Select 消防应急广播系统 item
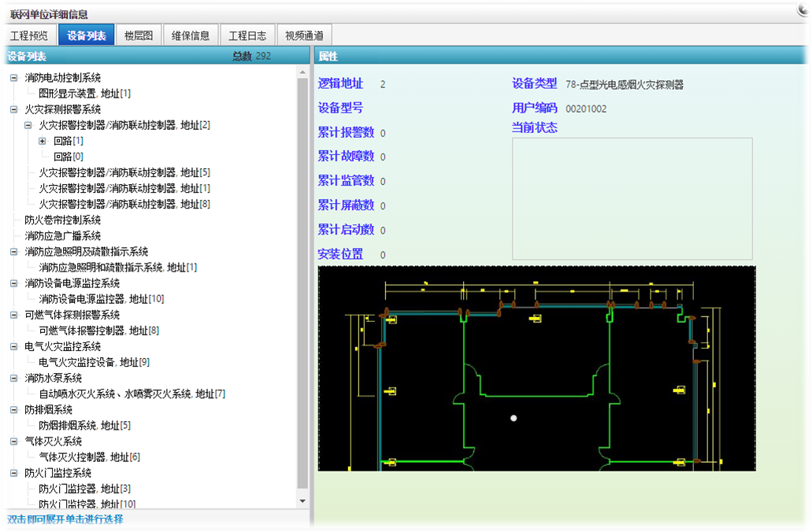812x532 pixels. coord(63,235)
